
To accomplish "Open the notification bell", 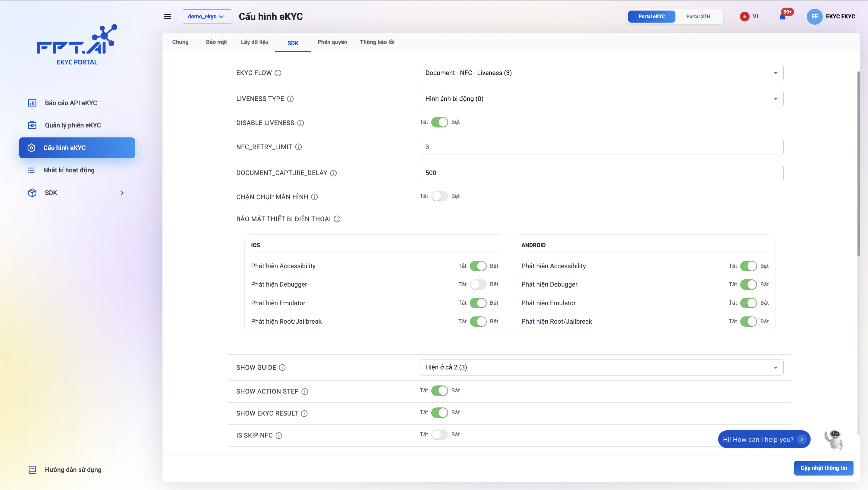I will [783, 17].
